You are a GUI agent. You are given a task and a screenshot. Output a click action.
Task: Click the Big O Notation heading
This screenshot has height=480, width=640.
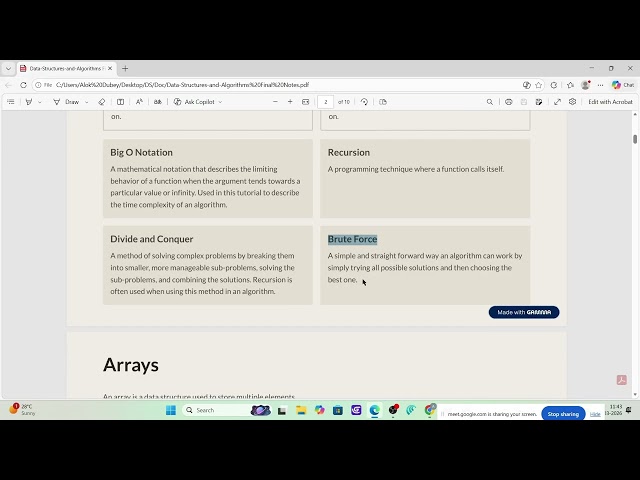pos(141,152)
